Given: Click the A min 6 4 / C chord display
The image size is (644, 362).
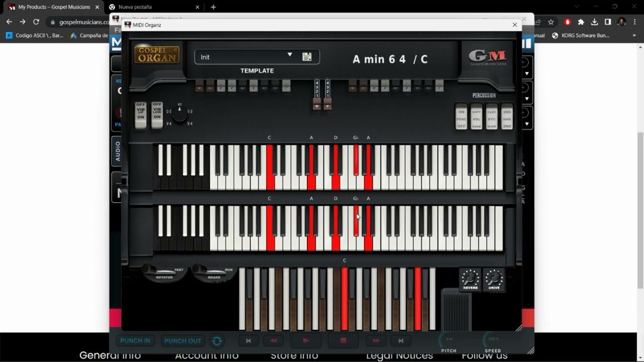Looking at the screenshot, I should coord(390,59).
